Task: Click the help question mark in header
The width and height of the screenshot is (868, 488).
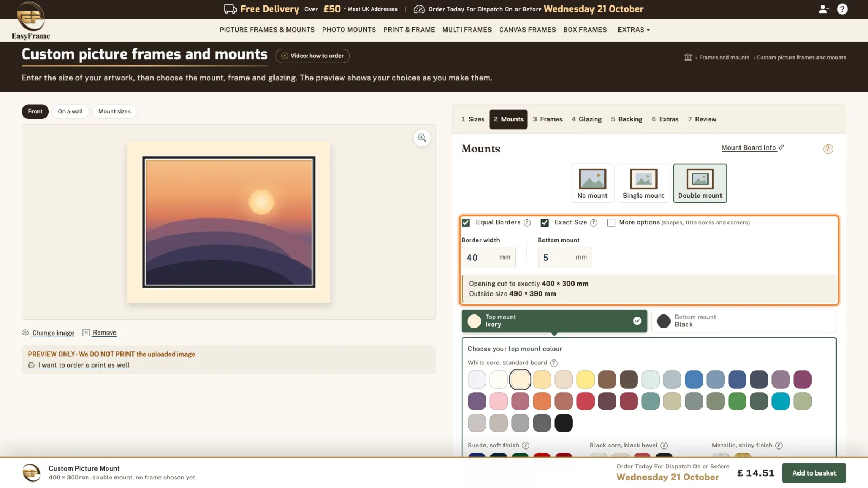Action: point(843,9)
